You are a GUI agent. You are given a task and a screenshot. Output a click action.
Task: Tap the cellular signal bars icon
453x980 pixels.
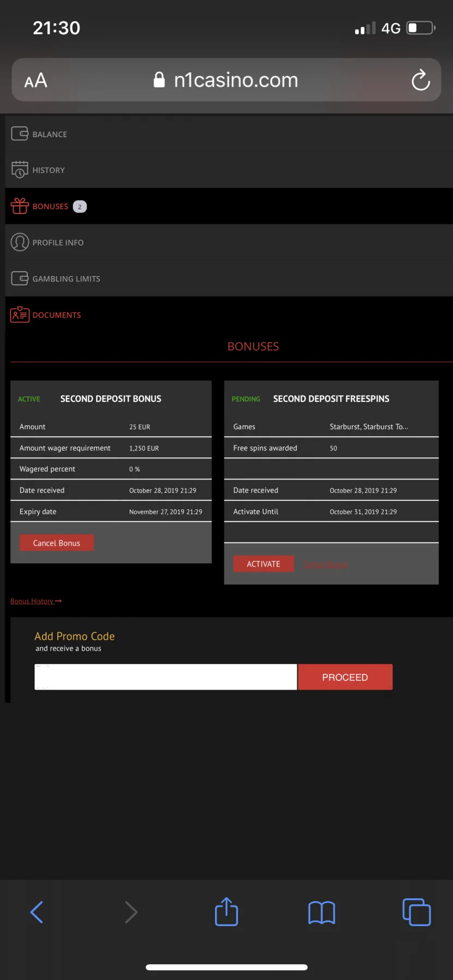tap(365, 28)
